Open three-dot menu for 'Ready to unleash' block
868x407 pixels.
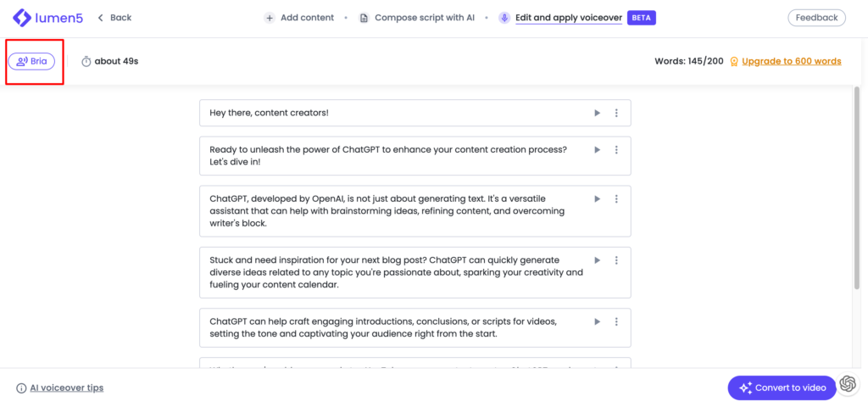point(616,149)
